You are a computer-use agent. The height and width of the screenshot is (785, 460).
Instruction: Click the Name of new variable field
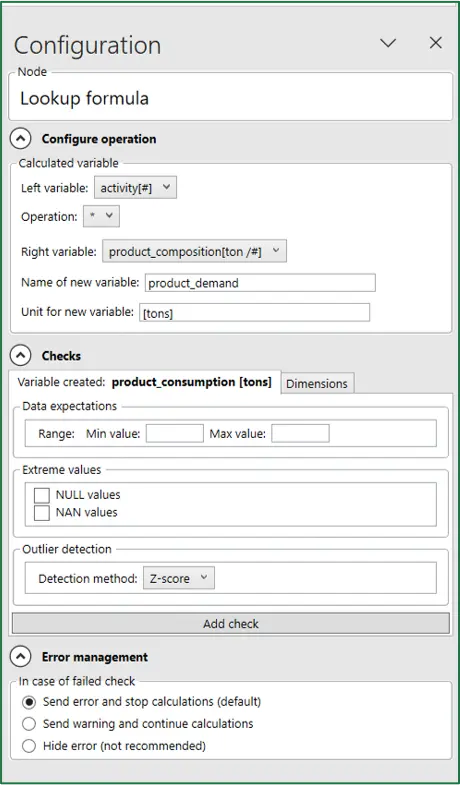point(260,283)
